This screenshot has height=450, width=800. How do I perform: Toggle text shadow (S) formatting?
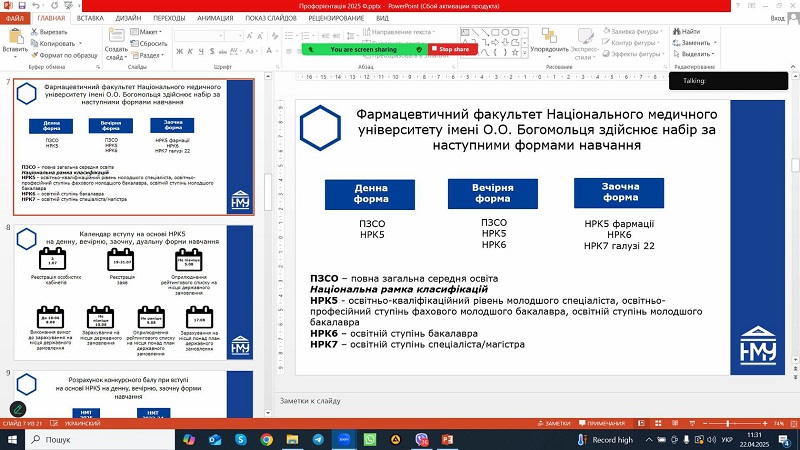point(212,51)
